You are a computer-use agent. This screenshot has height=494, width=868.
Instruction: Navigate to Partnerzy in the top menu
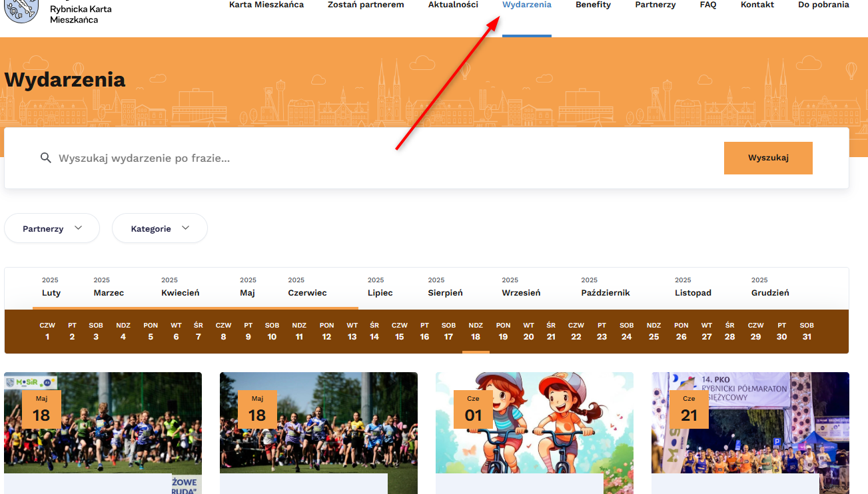tap(655, 5)
